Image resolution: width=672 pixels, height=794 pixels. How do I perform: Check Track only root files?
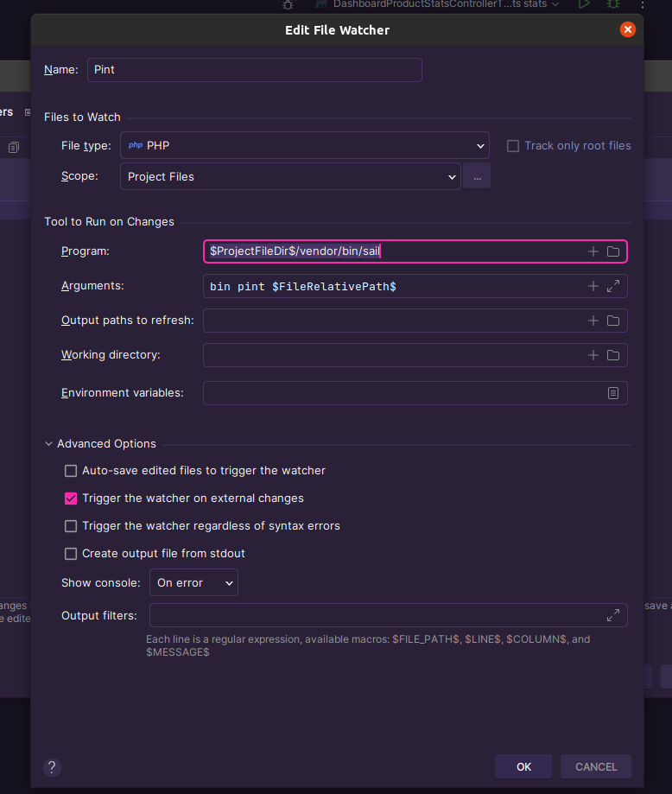pyautogui.click(x=513, y=146)
